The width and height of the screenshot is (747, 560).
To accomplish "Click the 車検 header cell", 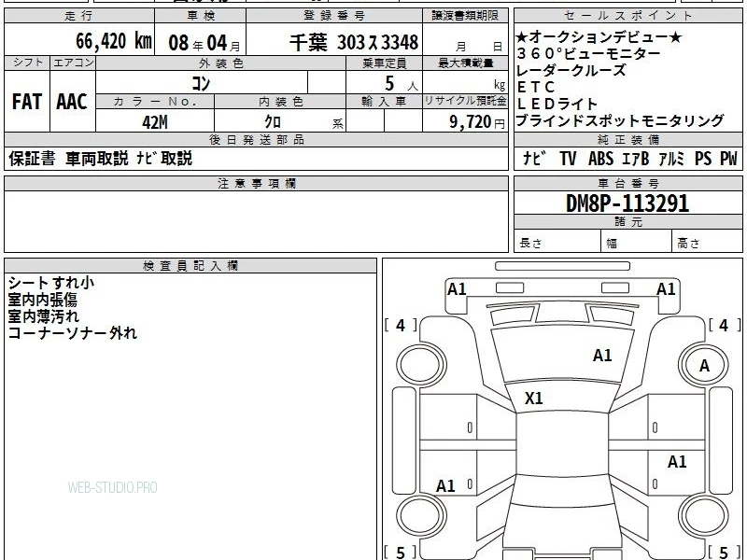I will coord(200,16).
